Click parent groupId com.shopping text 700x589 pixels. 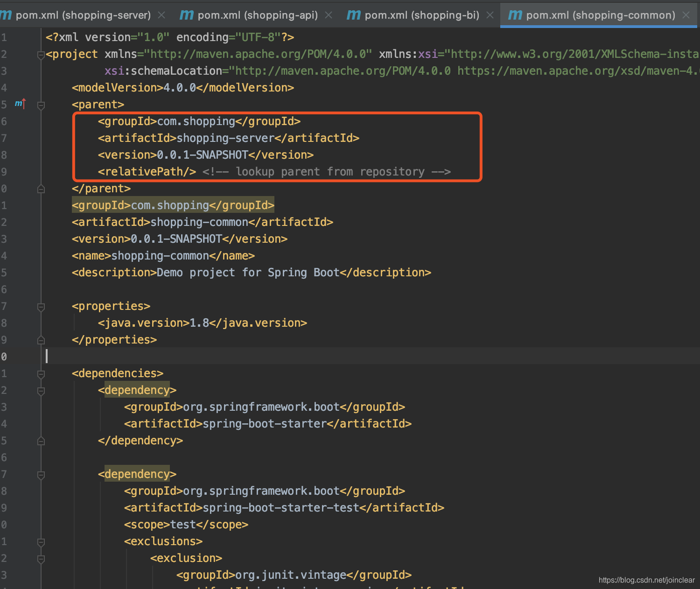196,121
